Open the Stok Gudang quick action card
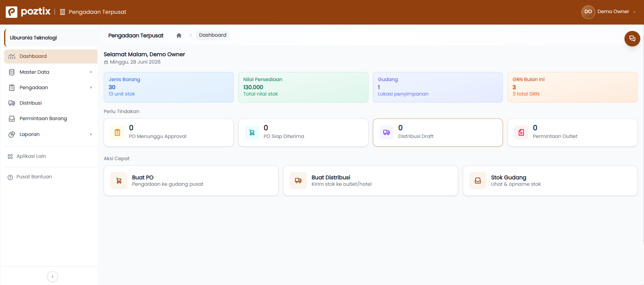 point(550,181)
